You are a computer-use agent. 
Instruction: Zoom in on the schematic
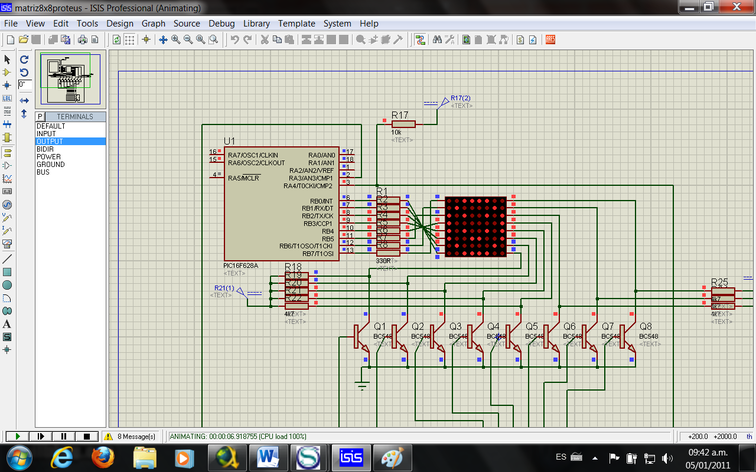(176, 40)
